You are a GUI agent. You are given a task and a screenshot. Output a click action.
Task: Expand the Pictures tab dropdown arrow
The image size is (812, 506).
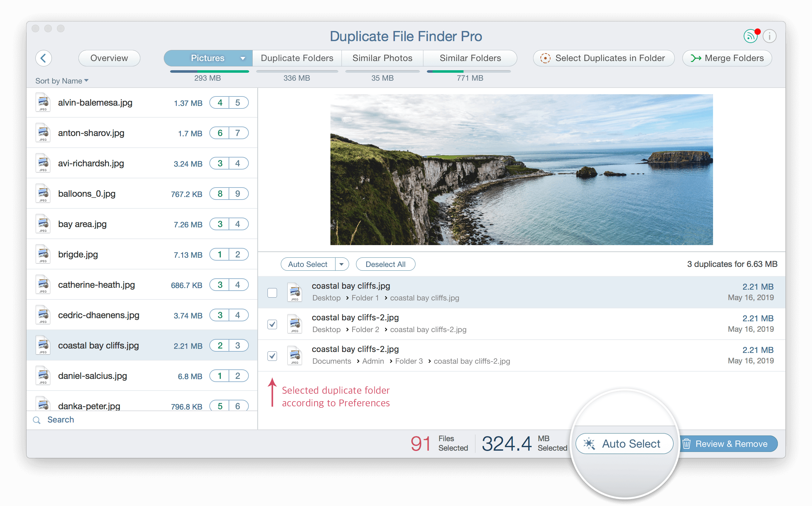tap(243, 58)
